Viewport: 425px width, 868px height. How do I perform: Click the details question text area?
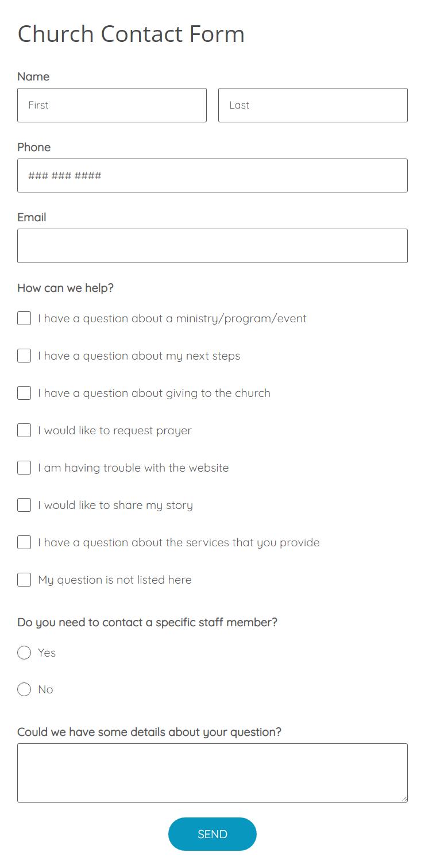tap(212, 773)
